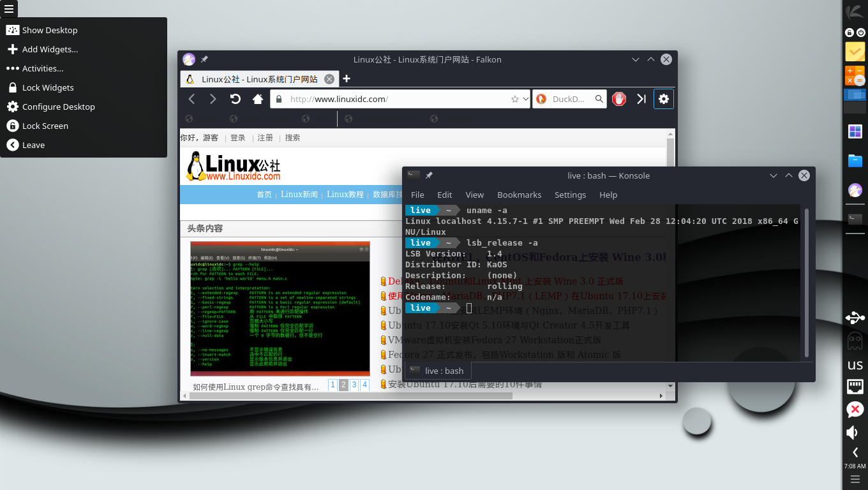
Task: Click the Falkon entry in panel task manager
Action: point(855,190)
